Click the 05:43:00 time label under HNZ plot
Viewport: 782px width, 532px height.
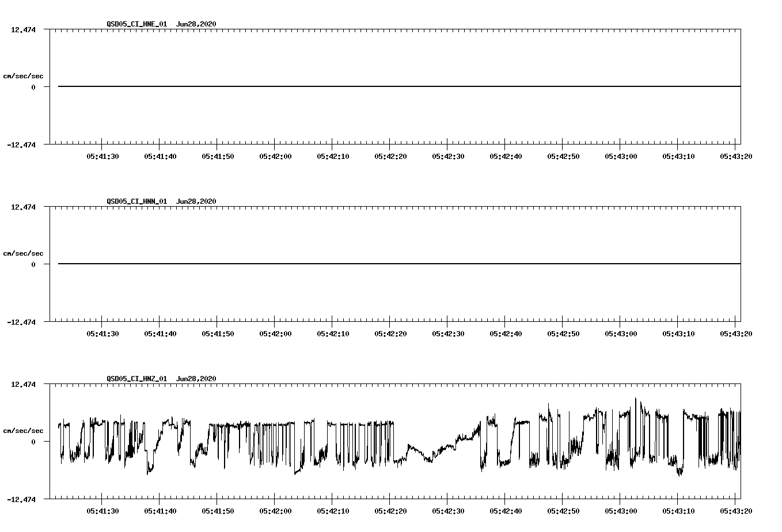(621, 511)
